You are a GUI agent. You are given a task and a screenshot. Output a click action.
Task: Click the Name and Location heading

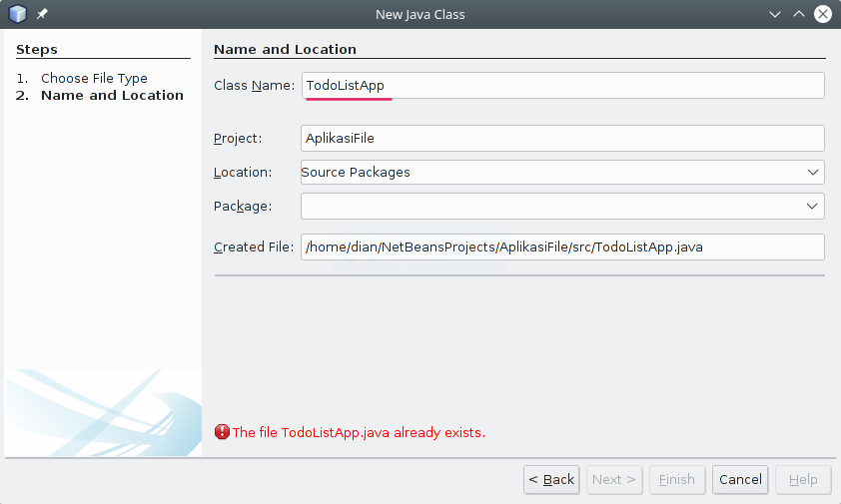coord(285,49)
